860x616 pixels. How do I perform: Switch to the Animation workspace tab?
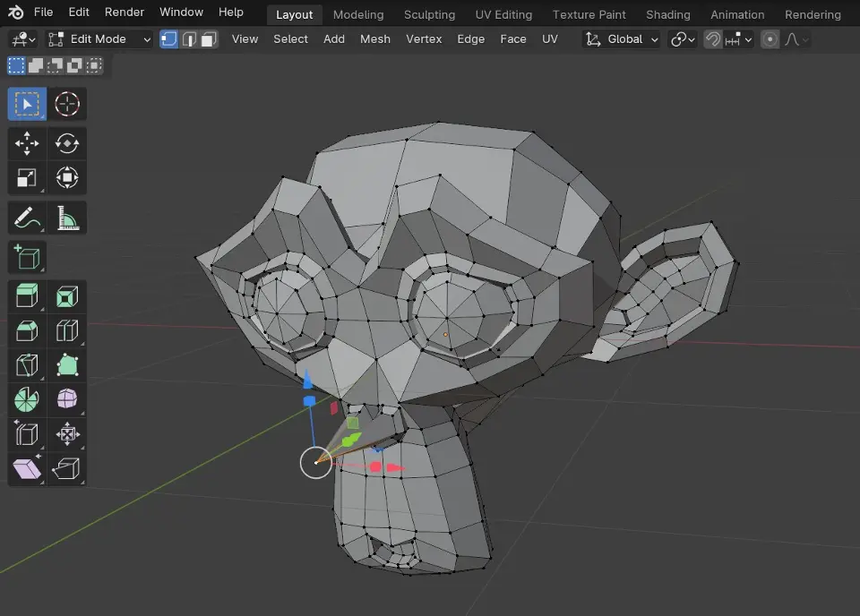tap(737, 15)
